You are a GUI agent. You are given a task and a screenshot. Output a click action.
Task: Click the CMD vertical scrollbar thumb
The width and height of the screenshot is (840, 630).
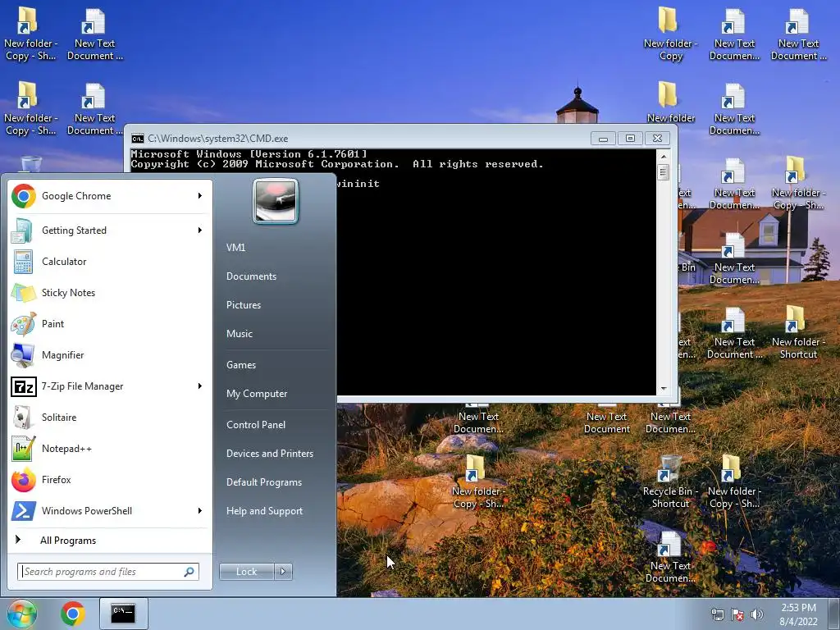[663, 172]
